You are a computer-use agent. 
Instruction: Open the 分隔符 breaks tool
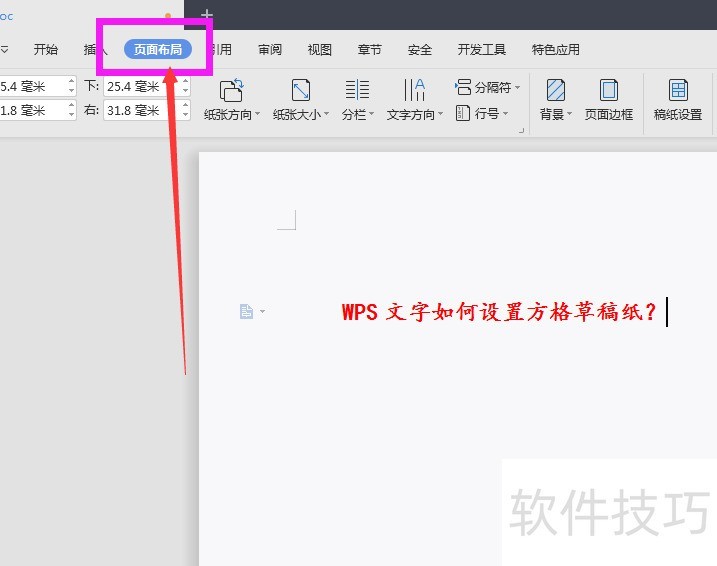tap(487, 87)
